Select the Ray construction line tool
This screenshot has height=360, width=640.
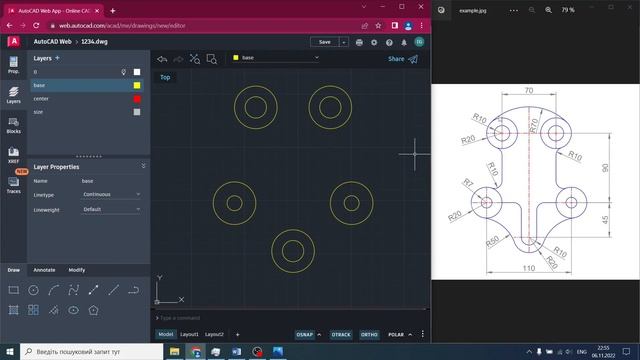[53, 310]
